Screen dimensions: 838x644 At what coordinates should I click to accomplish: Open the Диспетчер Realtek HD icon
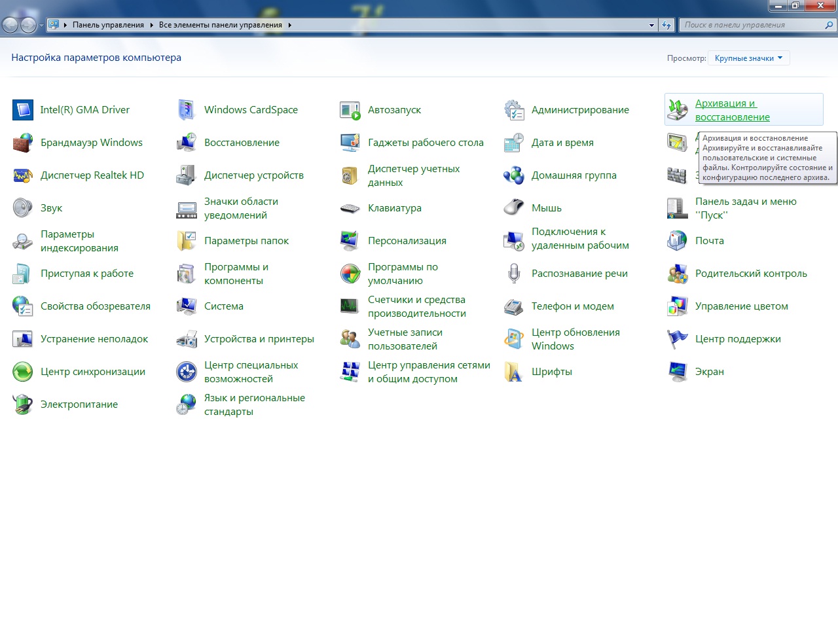23,175
